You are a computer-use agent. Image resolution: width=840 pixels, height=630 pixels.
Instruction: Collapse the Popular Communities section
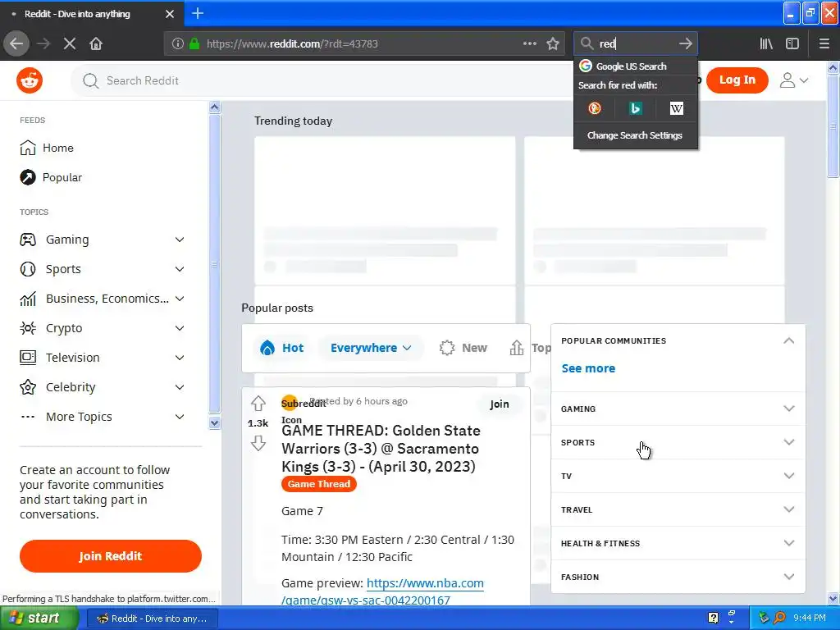point(788,340)
